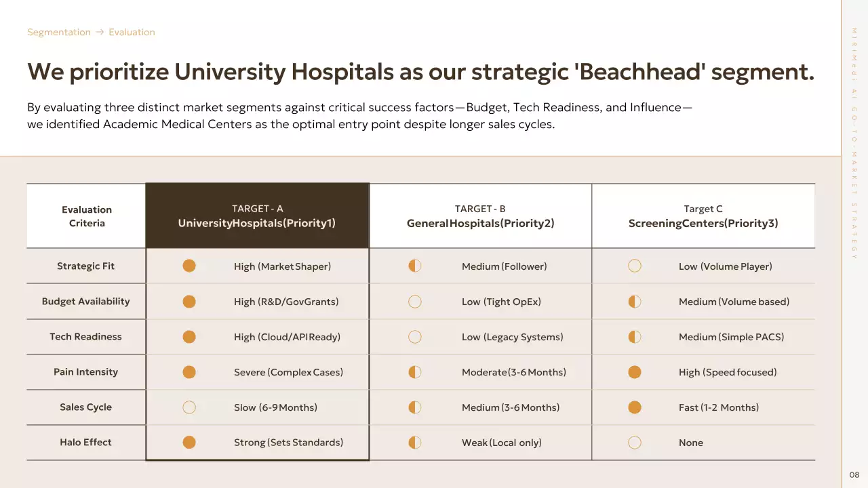
Task: Select the empty circle next to Slow (6-9 Months)
Action: 189,407
